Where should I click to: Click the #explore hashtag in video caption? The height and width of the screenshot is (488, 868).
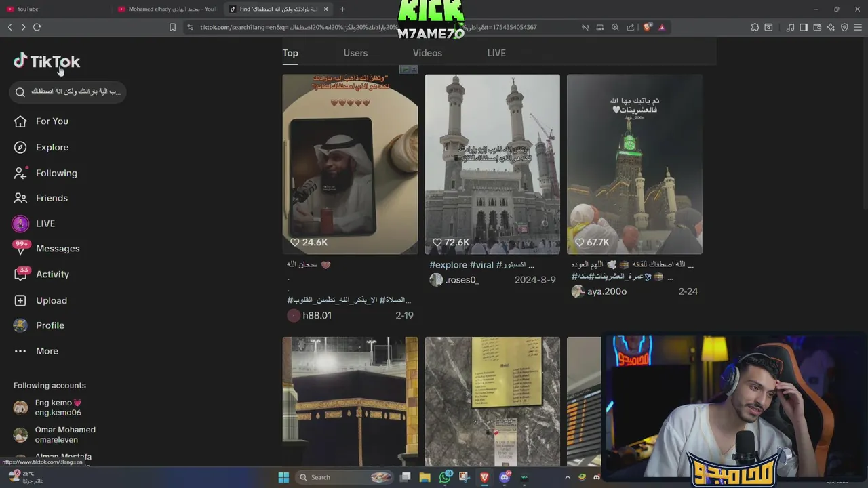tap(448, 265)
